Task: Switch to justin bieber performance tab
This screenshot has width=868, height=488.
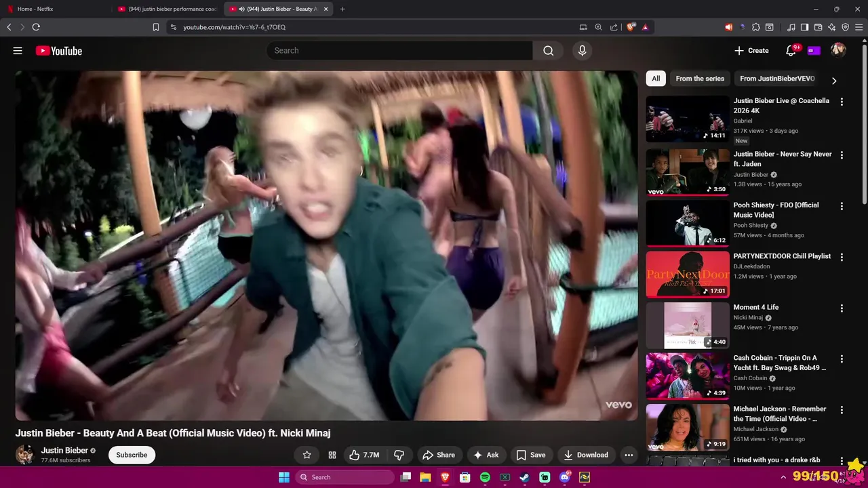Action: (167, 9)
